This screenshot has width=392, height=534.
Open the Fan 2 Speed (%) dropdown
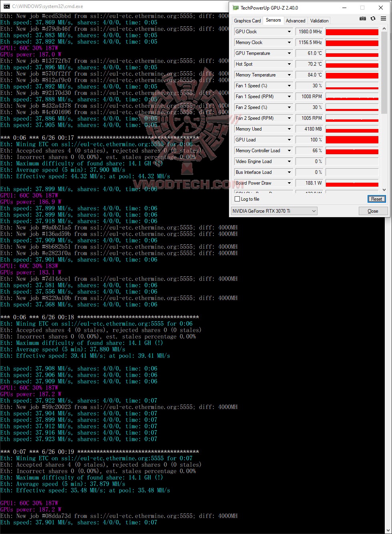(x=289, y=107)
